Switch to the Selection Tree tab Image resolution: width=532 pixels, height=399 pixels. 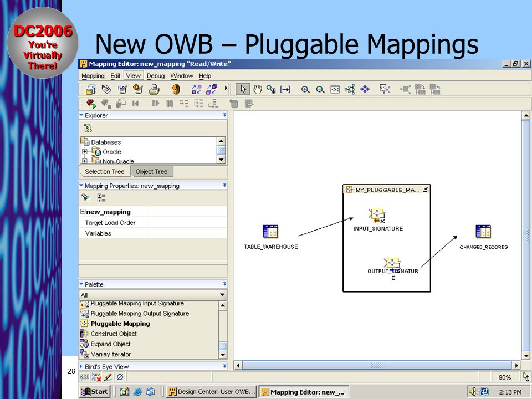(105, 171)
